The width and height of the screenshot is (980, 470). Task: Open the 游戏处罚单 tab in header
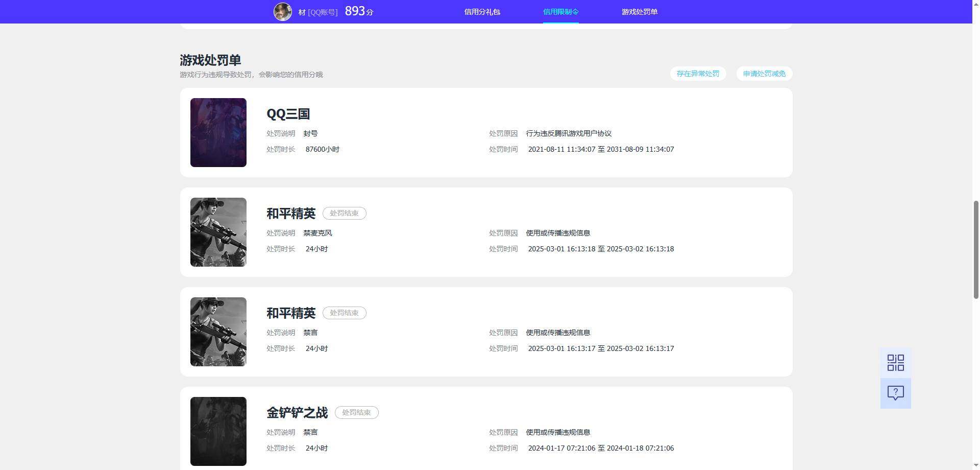pyautogui.click(x=639, y=12)
